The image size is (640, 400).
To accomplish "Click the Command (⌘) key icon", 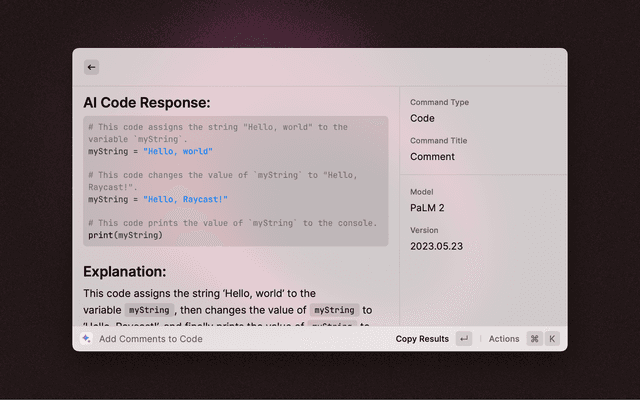I will [534, 339].
